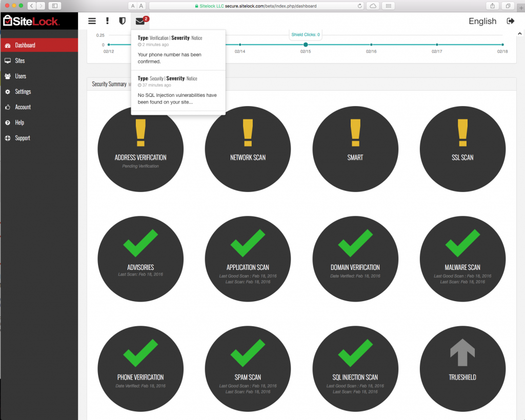525x420 pixels.
Task: Click the SiteLock logo
Action: coord(31,22)
